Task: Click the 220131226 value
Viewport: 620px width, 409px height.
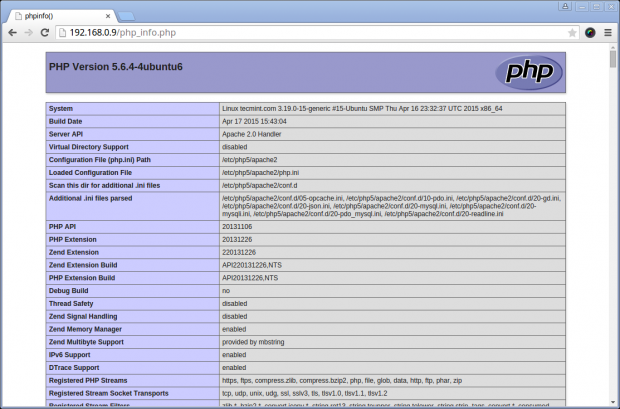Action: (x=239, y=252)
